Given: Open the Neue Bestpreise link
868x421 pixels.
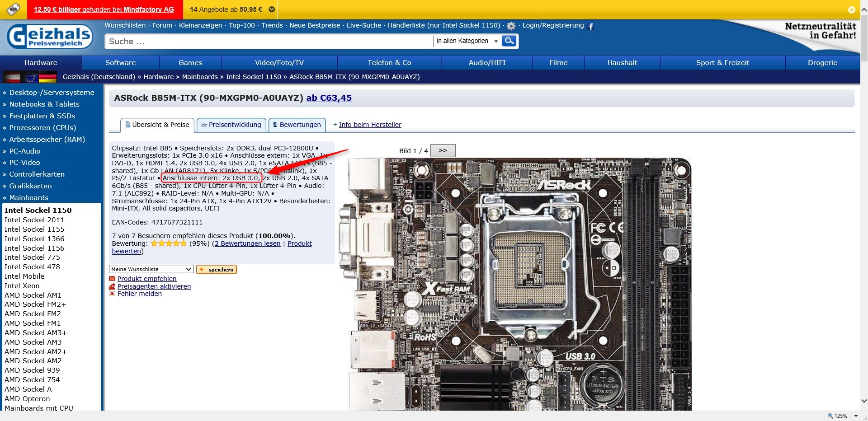Looking at the screenshot, I should [315, 26].
